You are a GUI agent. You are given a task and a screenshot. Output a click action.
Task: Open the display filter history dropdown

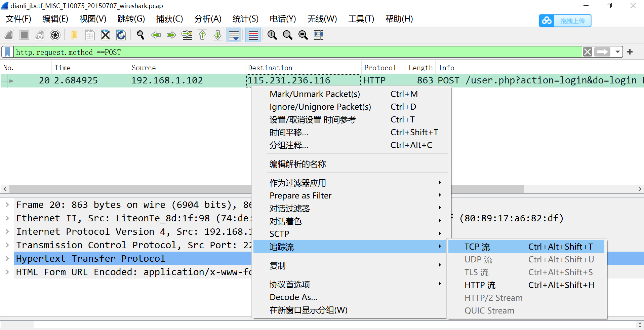click(x=617, y=52)
